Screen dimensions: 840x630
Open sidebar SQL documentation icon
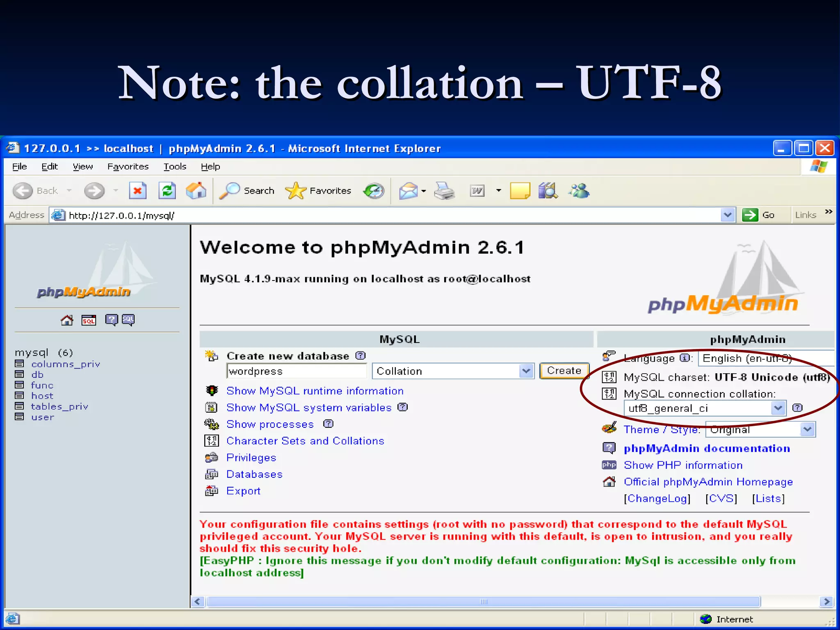pos(128,320)
